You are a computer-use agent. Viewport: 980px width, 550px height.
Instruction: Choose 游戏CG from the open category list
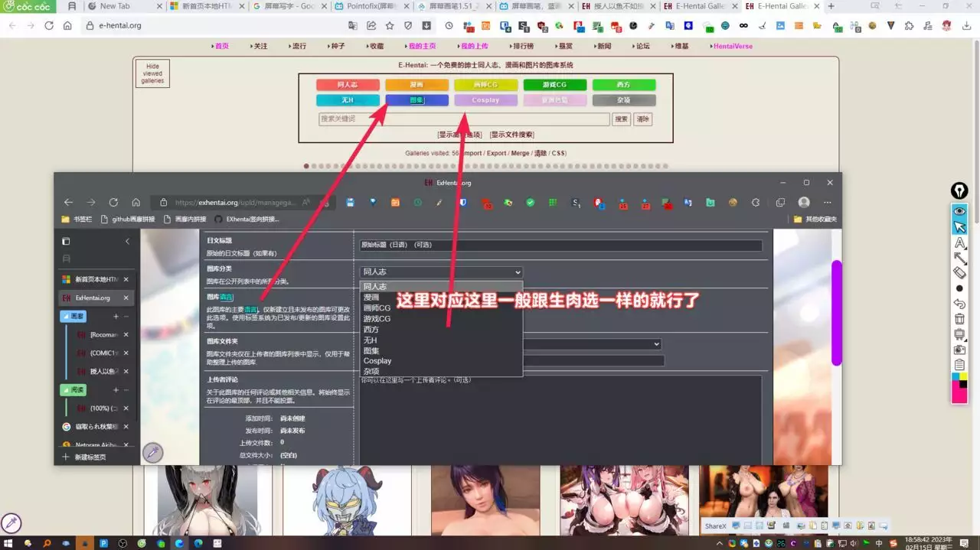377,318
